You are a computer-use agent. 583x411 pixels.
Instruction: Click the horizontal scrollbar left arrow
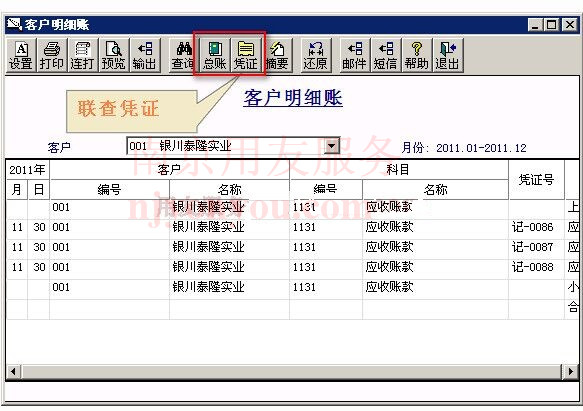pos(13,371)
